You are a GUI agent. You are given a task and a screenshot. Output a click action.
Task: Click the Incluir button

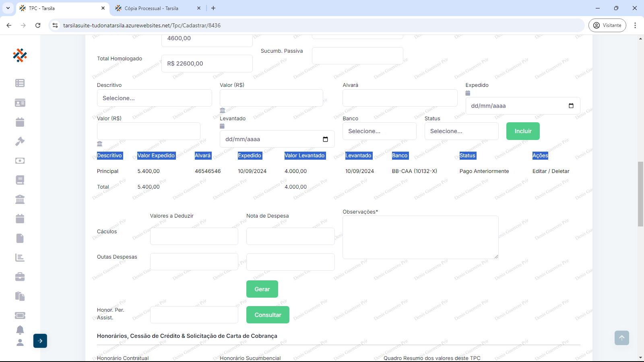click(x=523, y=131)
